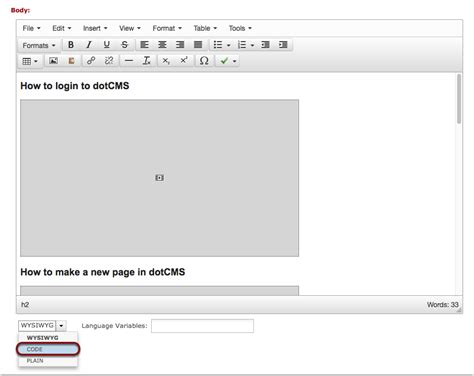Expand spellcheck language arrow
The width and height of the screenshot is (474, 376).
click(235, 61)
